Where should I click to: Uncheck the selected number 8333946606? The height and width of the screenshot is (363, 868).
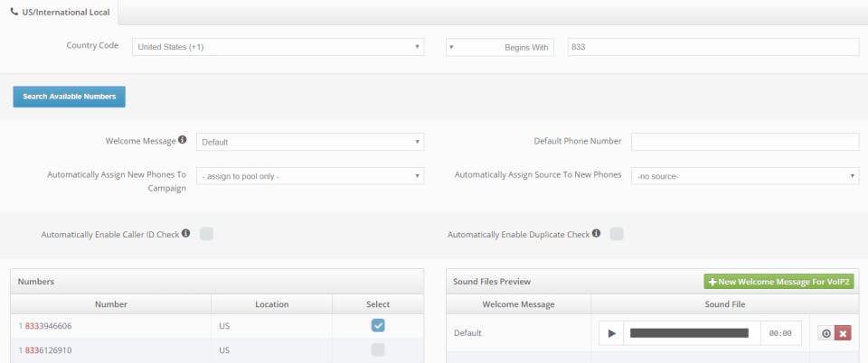(x=378, y=325)
